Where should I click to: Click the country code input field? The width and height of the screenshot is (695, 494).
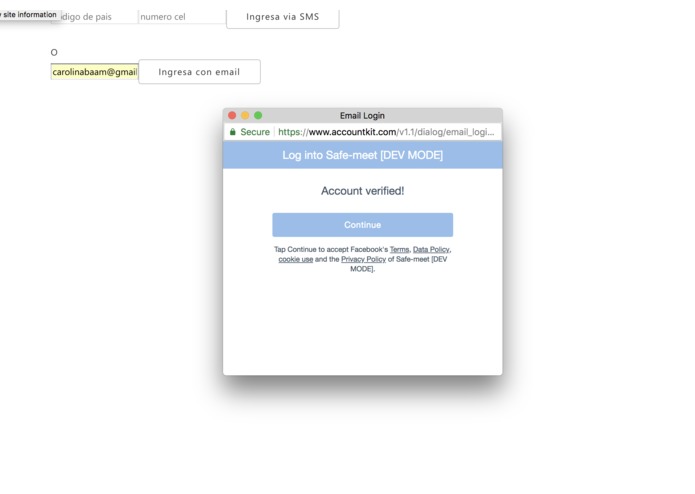[94, 17]
